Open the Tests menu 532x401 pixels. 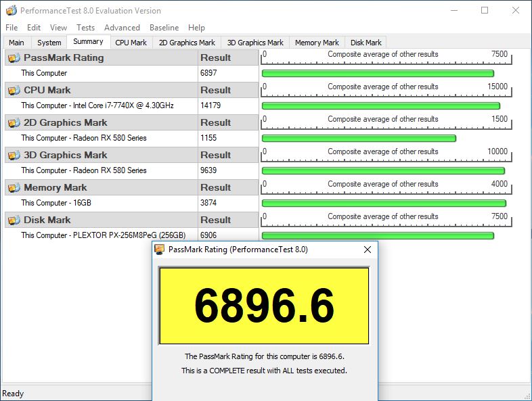point(85,28)
